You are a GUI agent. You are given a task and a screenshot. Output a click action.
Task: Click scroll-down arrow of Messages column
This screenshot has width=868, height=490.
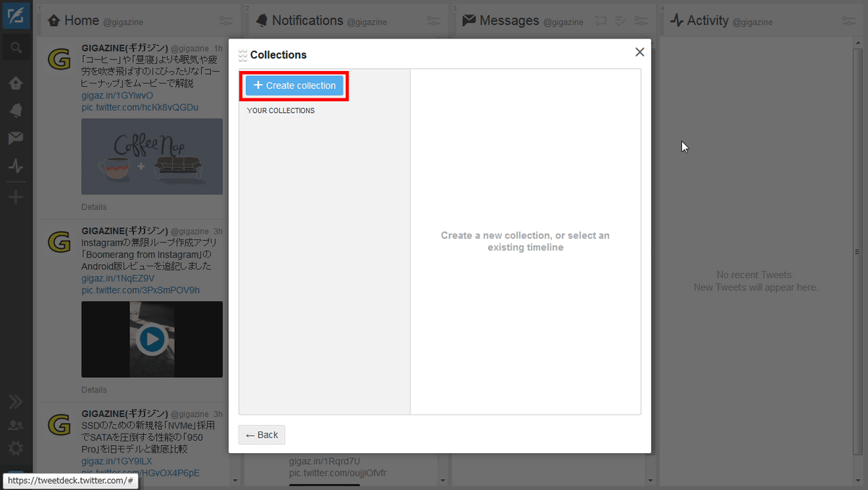pyautogui.click(x=650, y=481)
